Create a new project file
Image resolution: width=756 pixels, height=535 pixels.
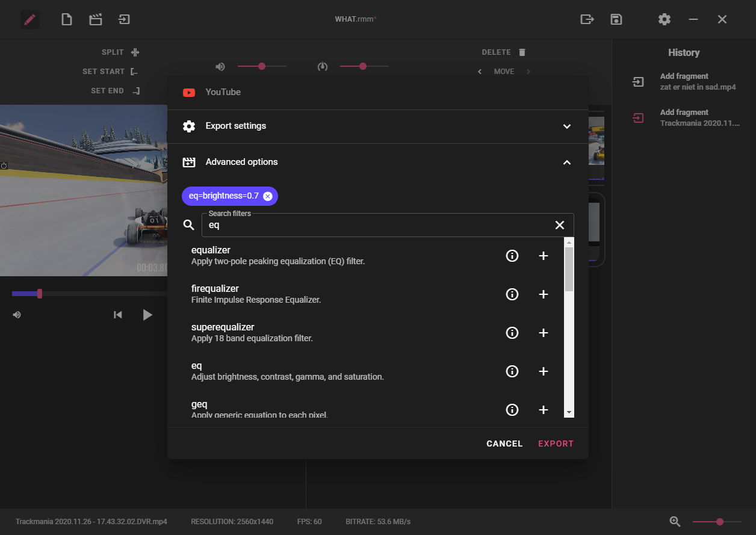point(67,19)
